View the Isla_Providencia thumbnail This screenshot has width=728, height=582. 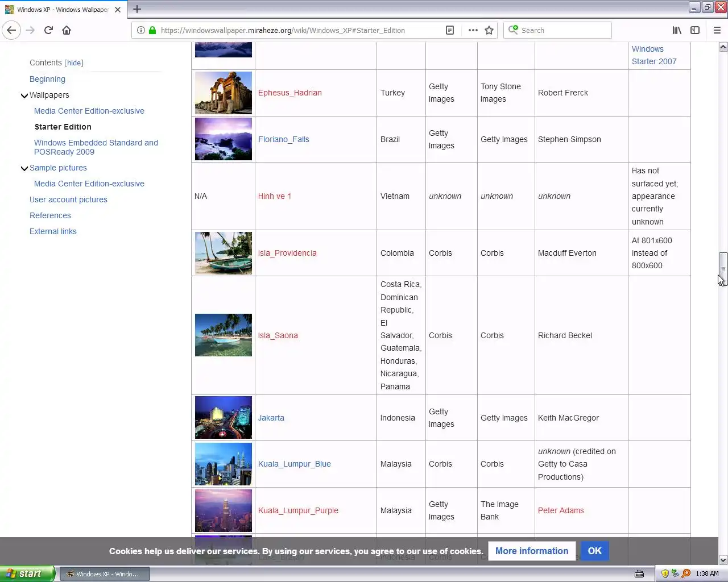pyautogui.click(x=224, y=253)
